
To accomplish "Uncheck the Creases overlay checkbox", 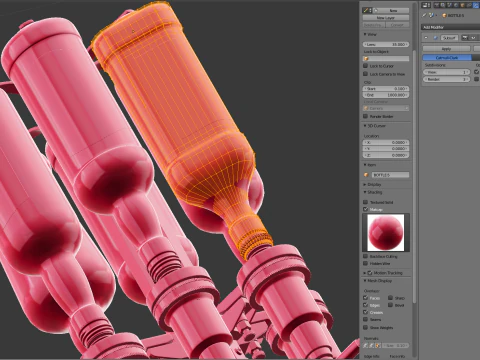I will pos(365,312).
